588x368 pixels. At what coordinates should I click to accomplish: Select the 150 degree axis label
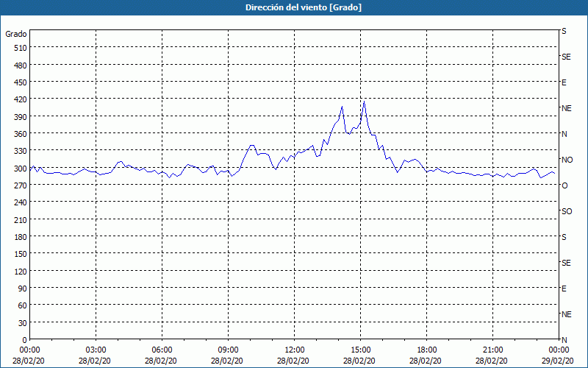pyautogui.click(x=21, y=254)
